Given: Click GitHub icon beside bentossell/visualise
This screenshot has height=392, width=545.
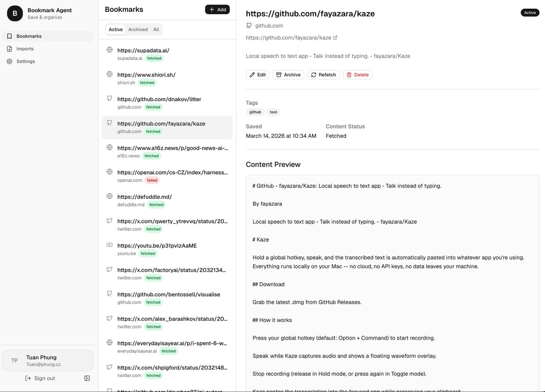Looking at the screenshot, I should [x=109, y=294].
